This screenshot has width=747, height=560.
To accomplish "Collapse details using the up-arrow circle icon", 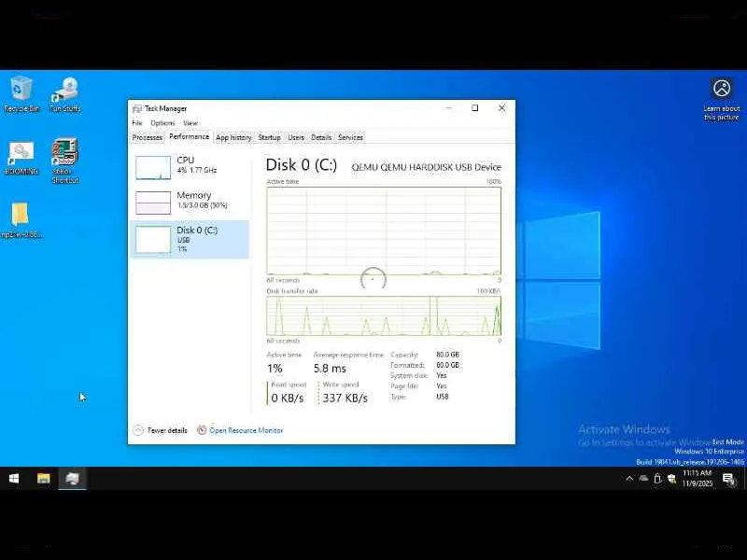I will coord(138,430).
